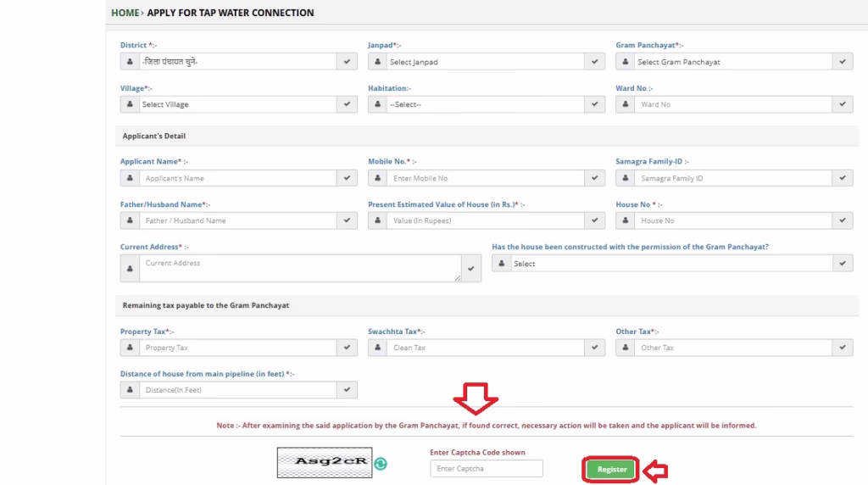Click the user icon beside the Other Tax field
868x485 pixels.
click(626, 348)
